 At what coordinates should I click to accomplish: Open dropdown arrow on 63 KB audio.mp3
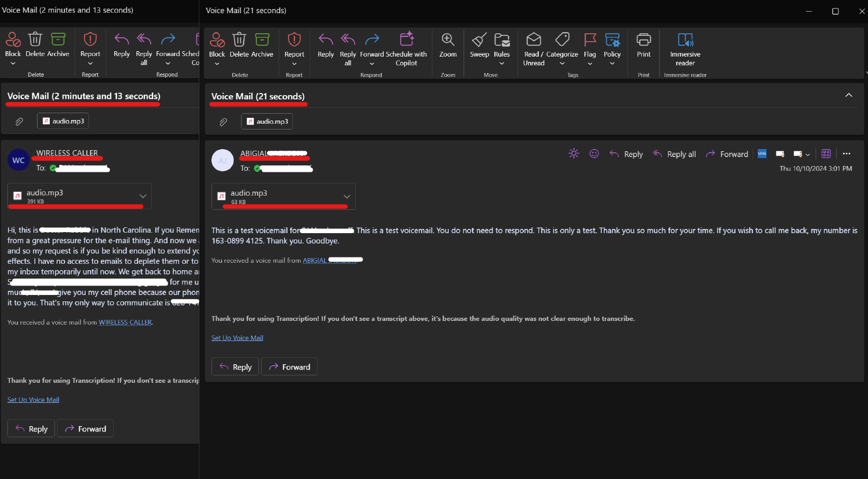347,197
